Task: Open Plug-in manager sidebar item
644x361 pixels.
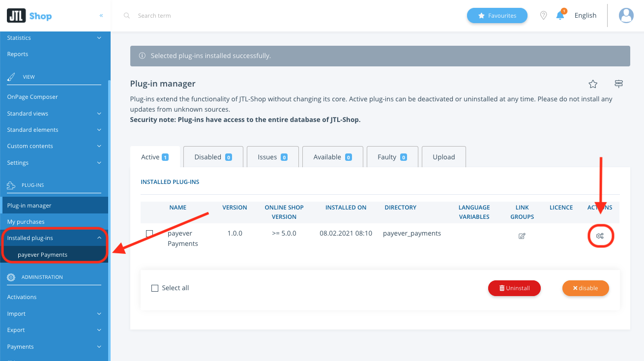Action: click(x=54, y=206)
